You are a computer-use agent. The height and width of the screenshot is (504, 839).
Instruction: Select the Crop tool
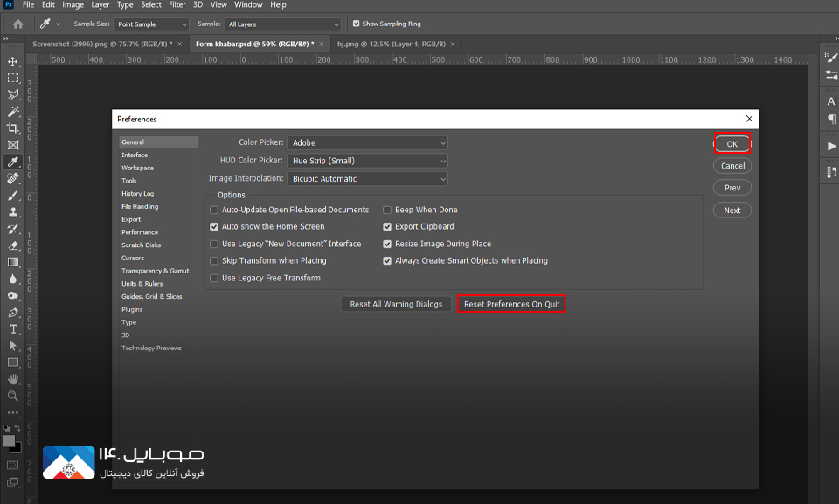[13, 128]
